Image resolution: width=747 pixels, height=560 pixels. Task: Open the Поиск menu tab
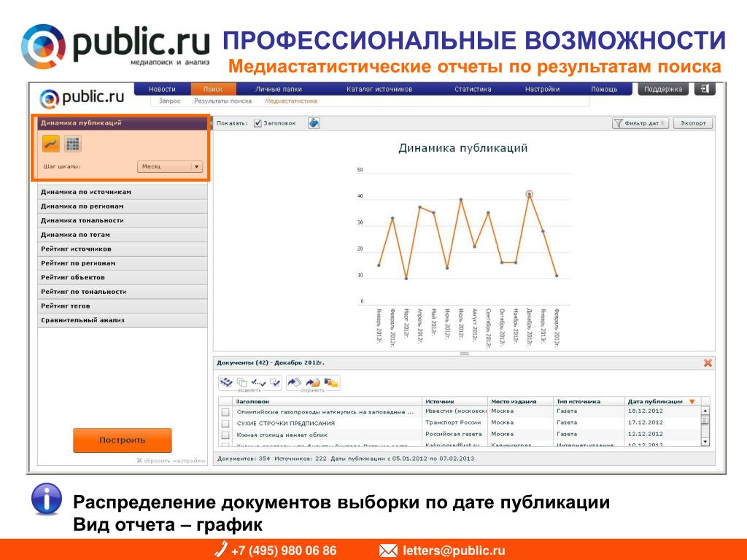click(213, 89)
